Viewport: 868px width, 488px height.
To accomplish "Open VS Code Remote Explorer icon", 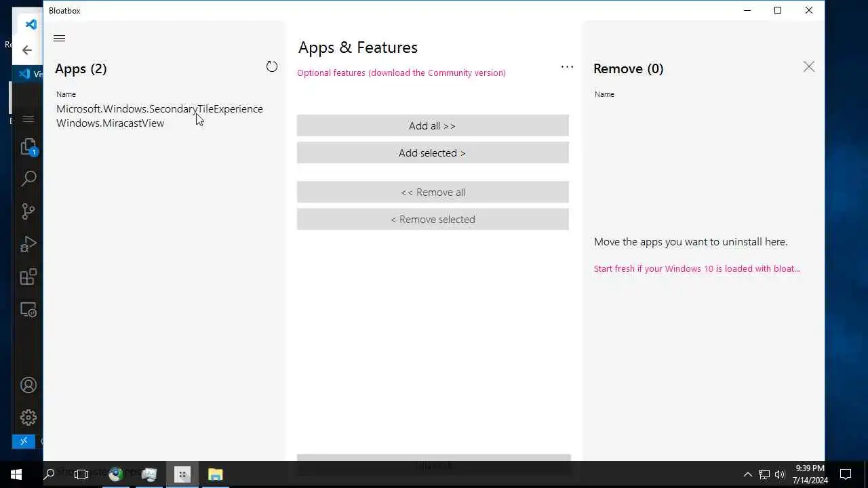I will tap(28, 310).
